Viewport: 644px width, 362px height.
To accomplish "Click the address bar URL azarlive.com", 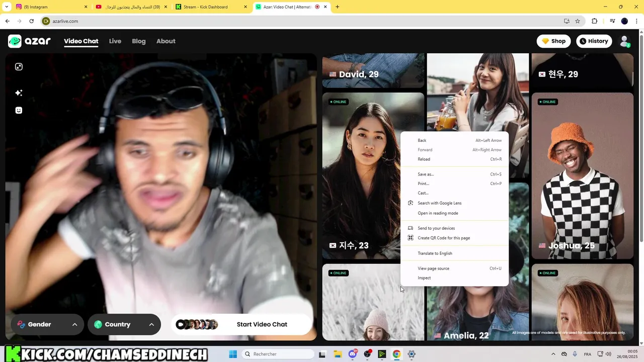I will tap(65, 21).
